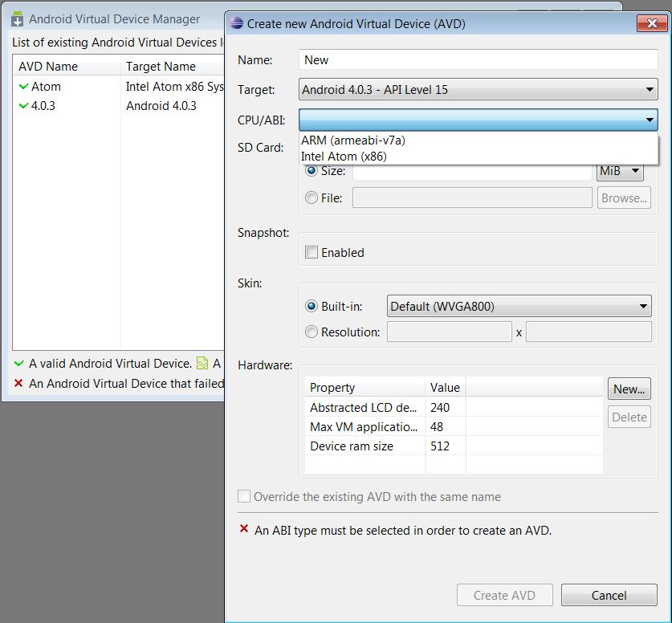Image resolution: width=672 pixels, height=623 pixels.
Task: Enable the Snapshot checkbox
Action: click(x=312, y=253)
